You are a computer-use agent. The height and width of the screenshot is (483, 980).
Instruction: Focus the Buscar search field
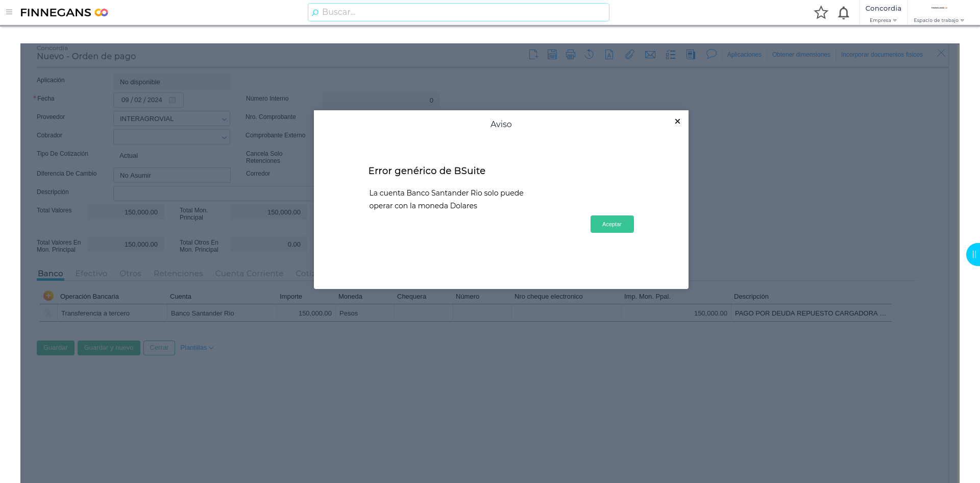pos(458,12)
